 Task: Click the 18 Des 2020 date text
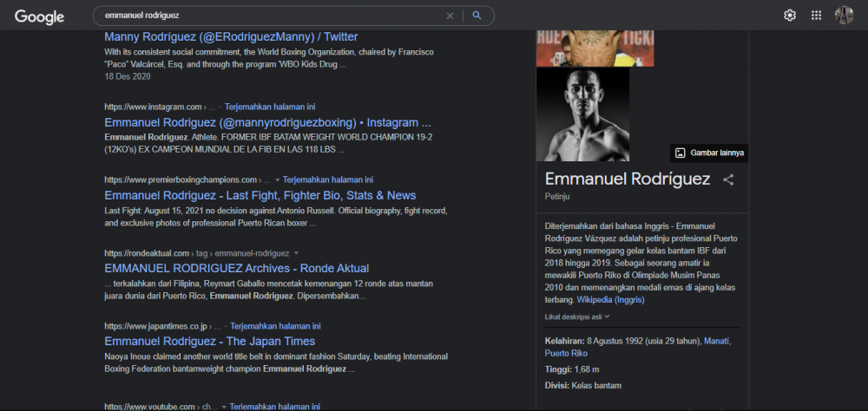[x=128, y=76]
